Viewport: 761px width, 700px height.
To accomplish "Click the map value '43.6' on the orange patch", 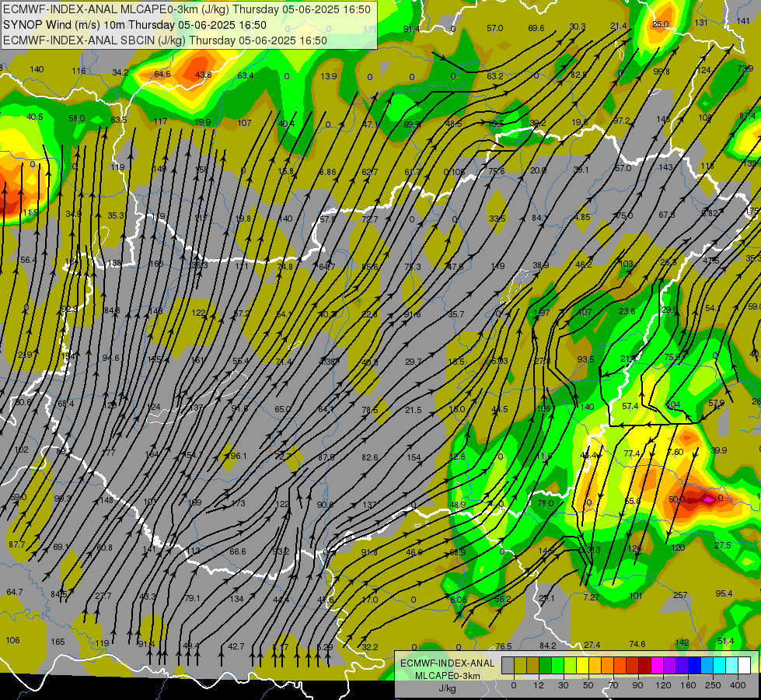I will [203, 75].
